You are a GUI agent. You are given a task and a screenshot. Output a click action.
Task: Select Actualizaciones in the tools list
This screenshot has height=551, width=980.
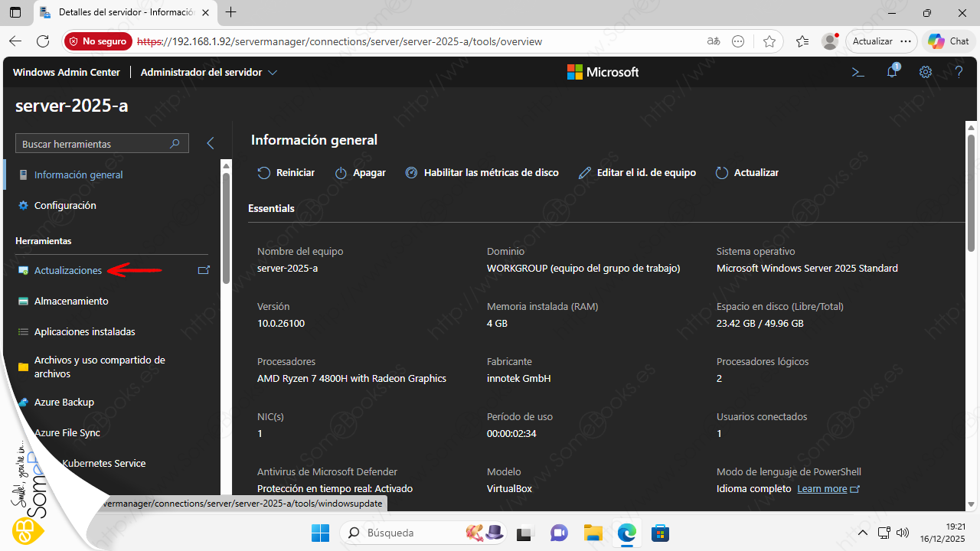pyautogui.click(x=67, y=270)
